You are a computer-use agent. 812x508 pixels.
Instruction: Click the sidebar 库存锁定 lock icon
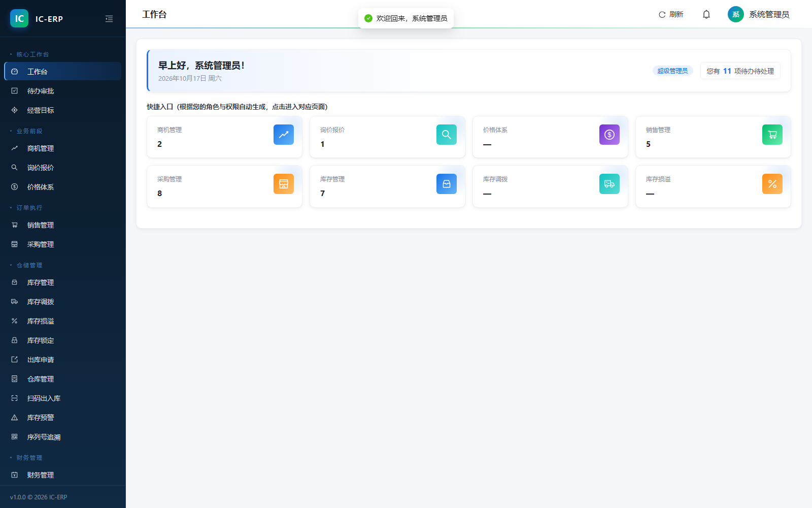(x=15, y=340)
